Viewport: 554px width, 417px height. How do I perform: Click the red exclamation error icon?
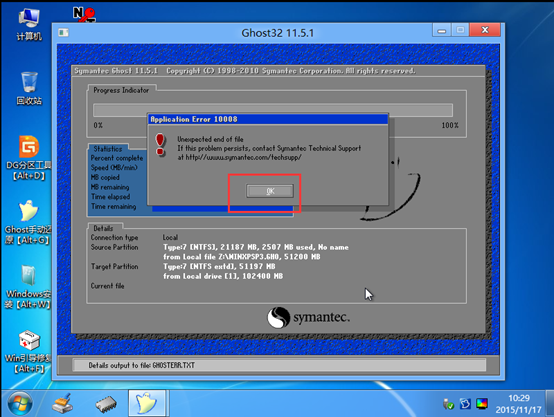[x=160, y=145]
